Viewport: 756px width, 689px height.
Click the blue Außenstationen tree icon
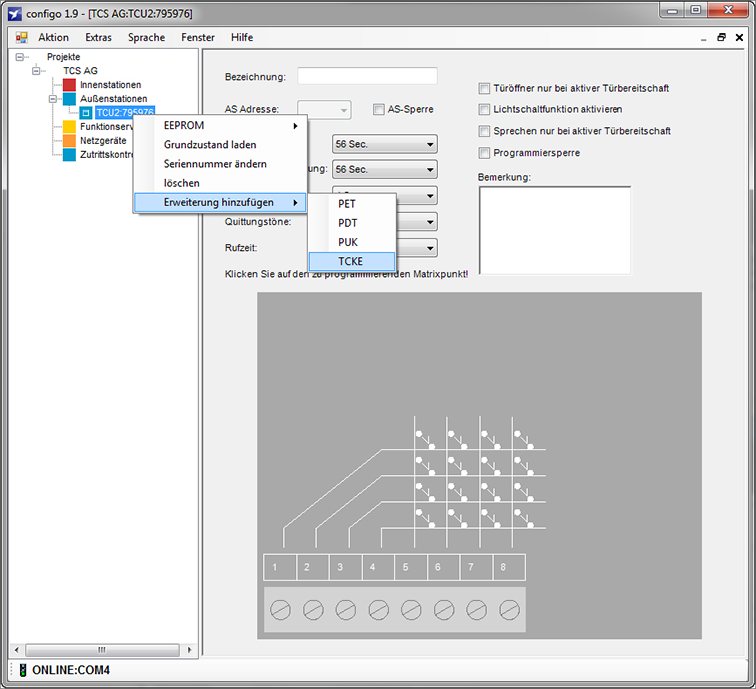point(69,99)
